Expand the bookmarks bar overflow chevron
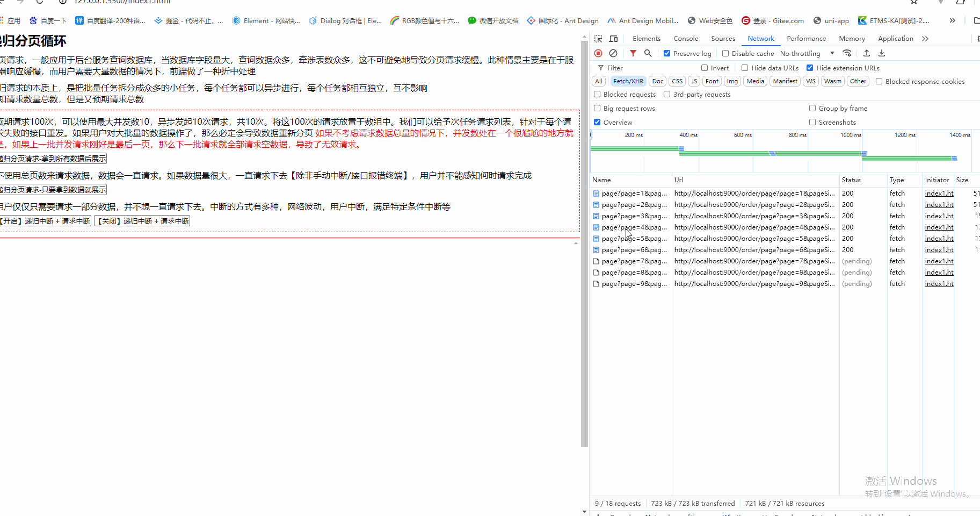The width and height of the screenshot is (980, 516). (x=952, y=21)
